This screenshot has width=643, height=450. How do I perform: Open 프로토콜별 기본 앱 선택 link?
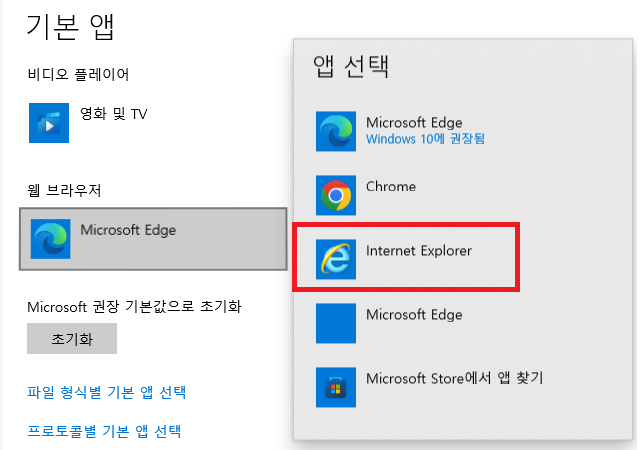click(104, 431)
